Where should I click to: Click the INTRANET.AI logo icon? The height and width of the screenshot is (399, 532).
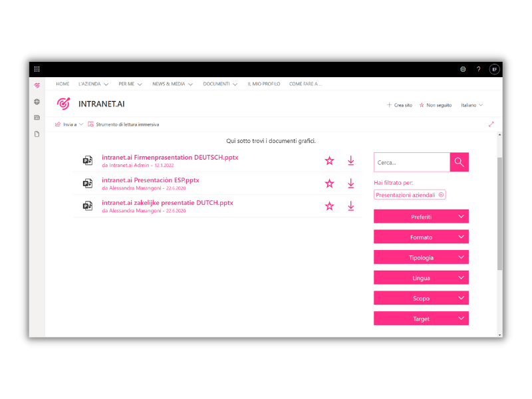[x=64, y=104]
